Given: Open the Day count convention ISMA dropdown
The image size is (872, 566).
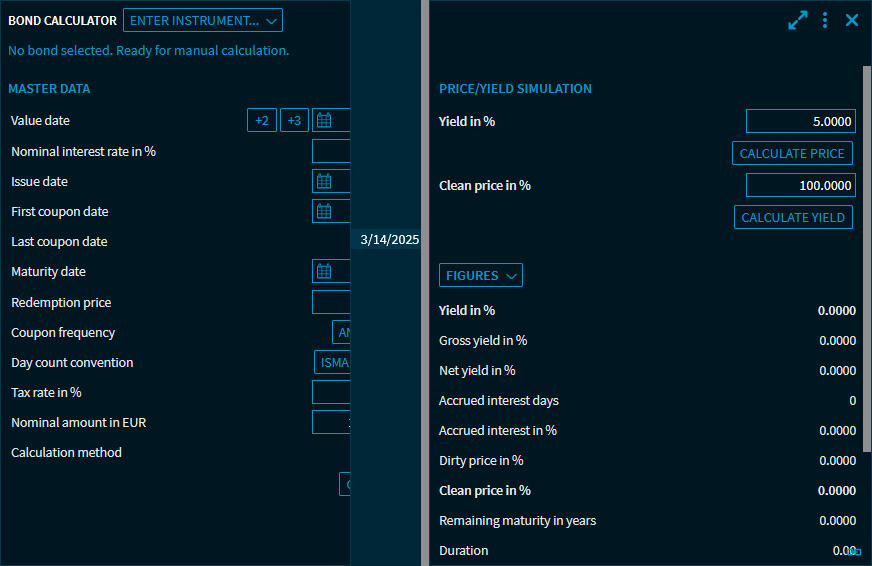Looking at the screenshot, I should coord(333,363).
